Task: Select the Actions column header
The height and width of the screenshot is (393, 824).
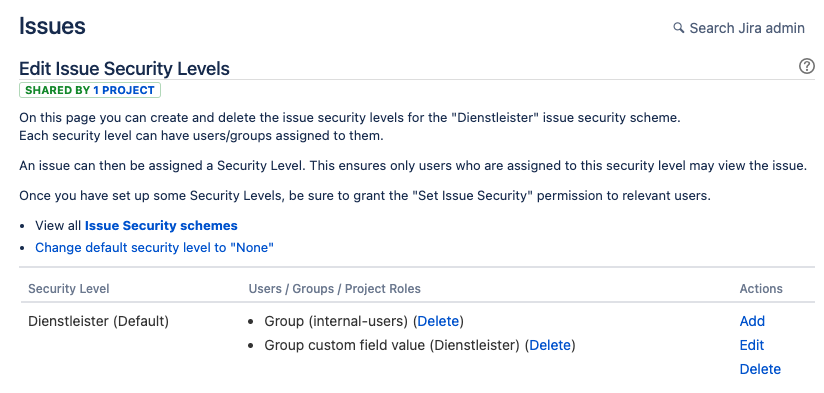Action: point(761,289)
